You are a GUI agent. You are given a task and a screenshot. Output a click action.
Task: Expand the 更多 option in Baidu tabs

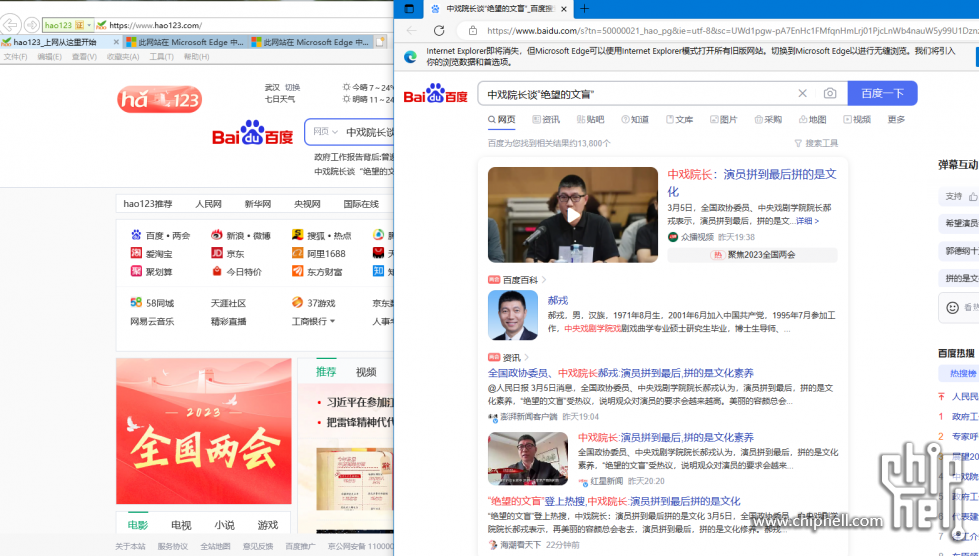point(896,119)
